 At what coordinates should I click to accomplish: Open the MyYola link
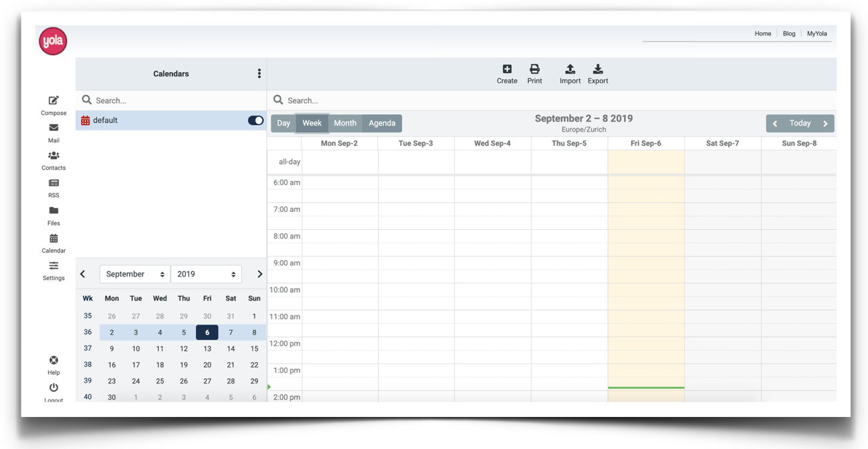pos(817,33)
